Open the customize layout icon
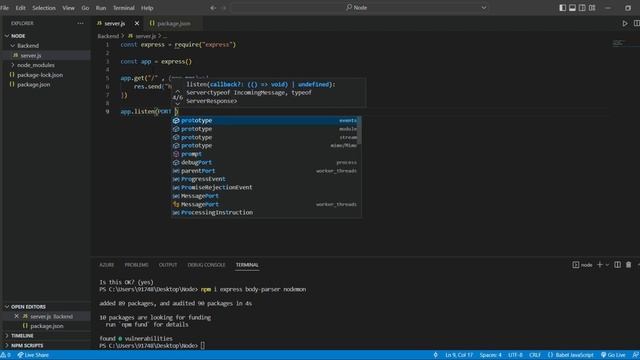This screenshot has height=360, width=640. pyautogui.click(x=592, y=8)
